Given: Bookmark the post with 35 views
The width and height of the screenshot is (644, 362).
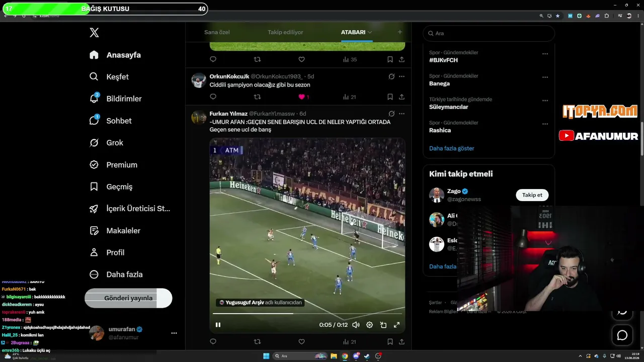Looking at the screenshot, I should click(390, 59).
